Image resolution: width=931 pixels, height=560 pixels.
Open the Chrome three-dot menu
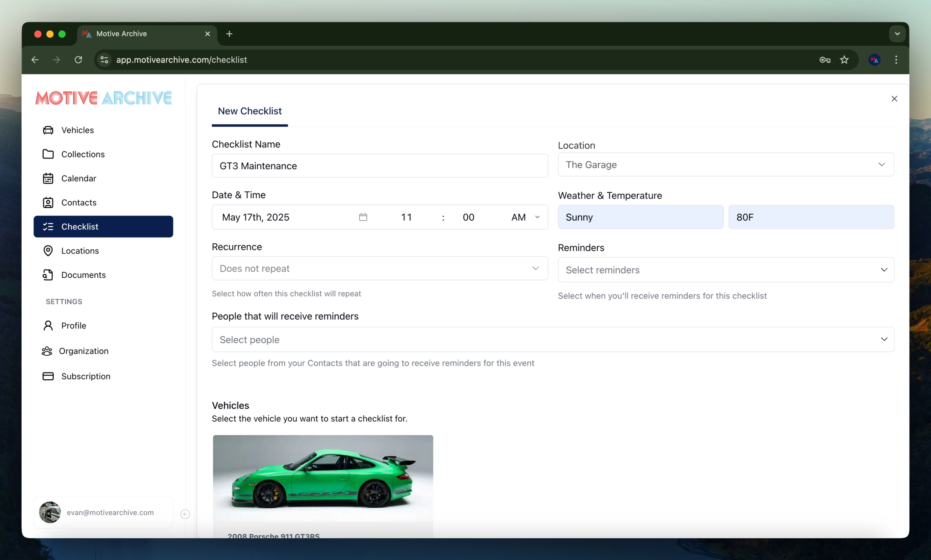pyautogui.click(x=896, y=60)
